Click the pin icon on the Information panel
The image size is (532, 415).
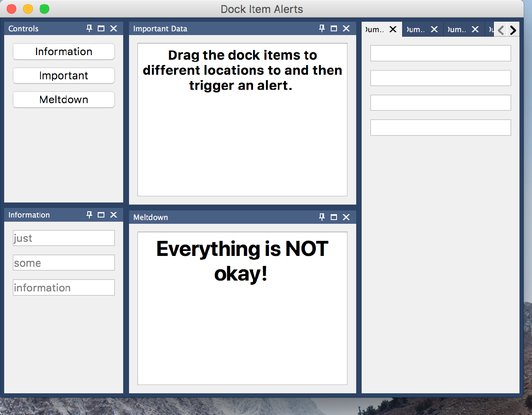pyautogui.click(x=89, y=215)
